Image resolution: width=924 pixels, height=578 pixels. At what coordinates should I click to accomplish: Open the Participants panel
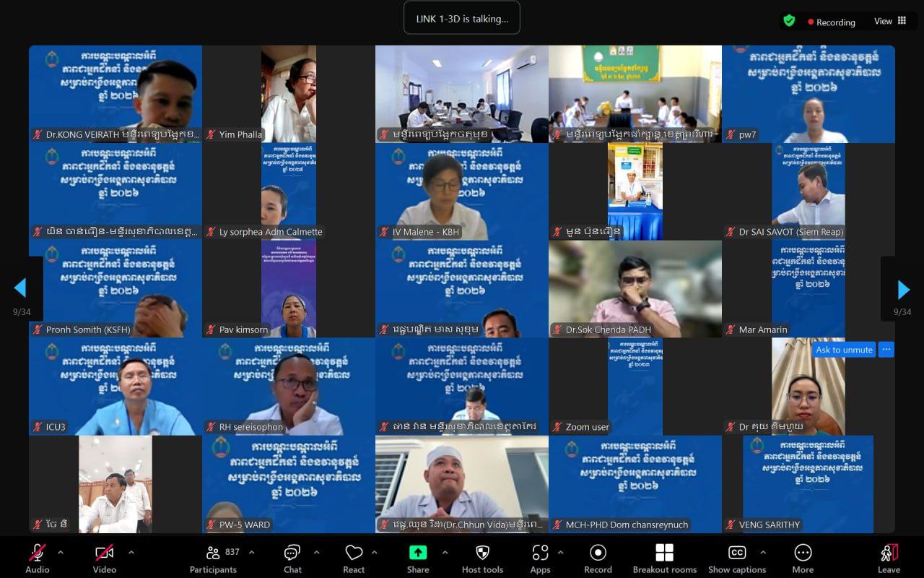click(x=213, y=553)
